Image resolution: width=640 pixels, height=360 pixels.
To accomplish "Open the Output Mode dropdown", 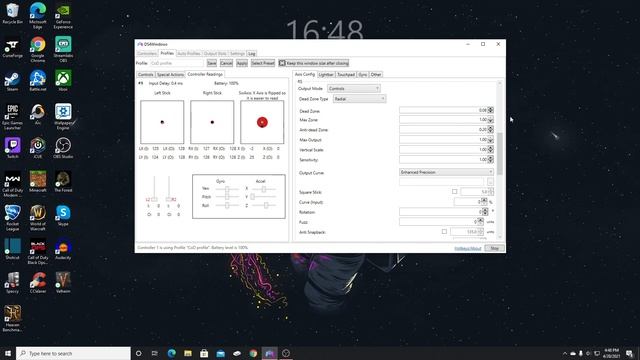I will [353, 89].
